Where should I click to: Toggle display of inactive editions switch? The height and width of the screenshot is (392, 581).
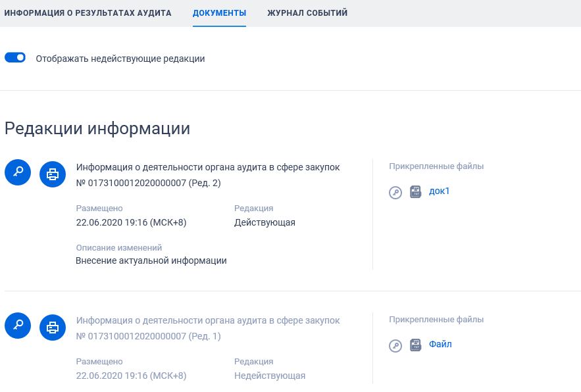pyautogui.click(x=15, y=57)
